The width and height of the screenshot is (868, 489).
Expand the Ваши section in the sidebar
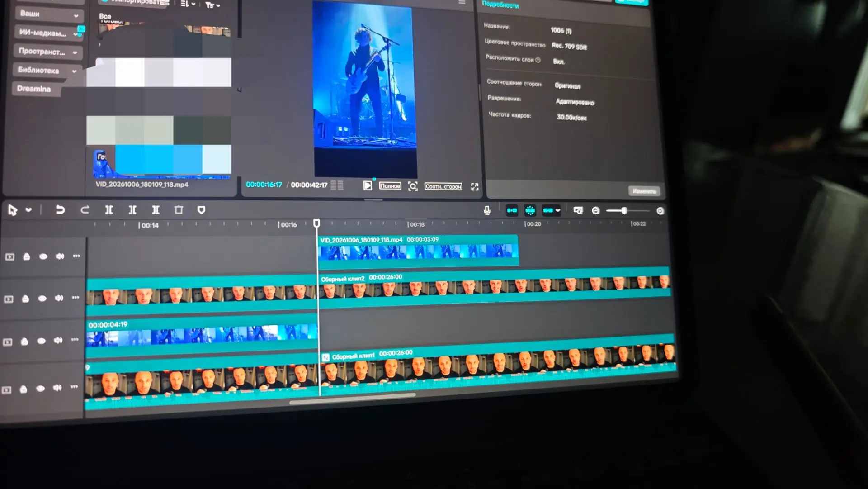(x=49, y=14)
